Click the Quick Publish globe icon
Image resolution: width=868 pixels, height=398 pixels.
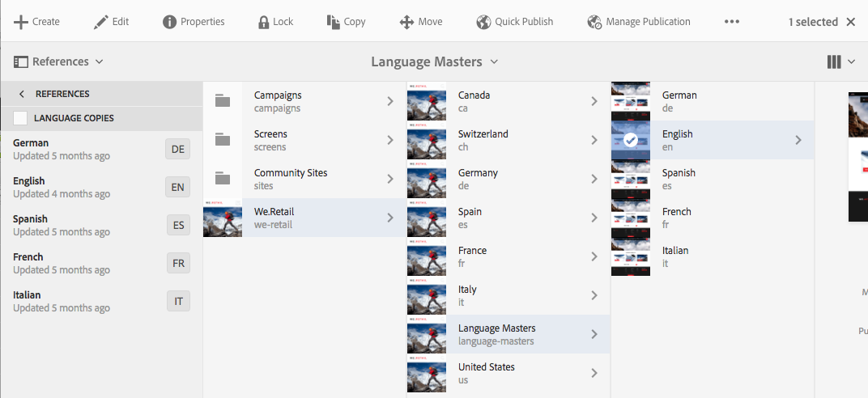pos(484,22)
